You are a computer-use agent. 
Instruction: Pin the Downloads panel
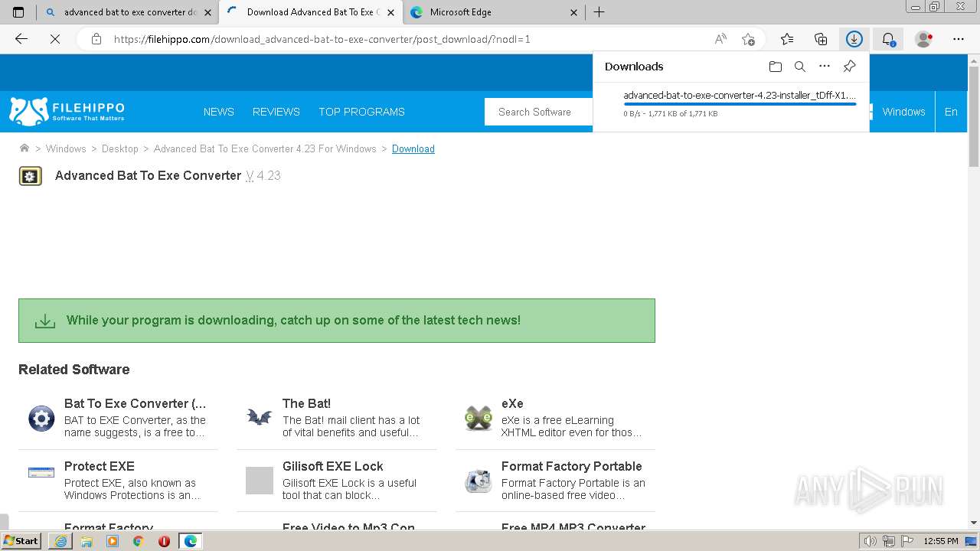pos(849,67)
